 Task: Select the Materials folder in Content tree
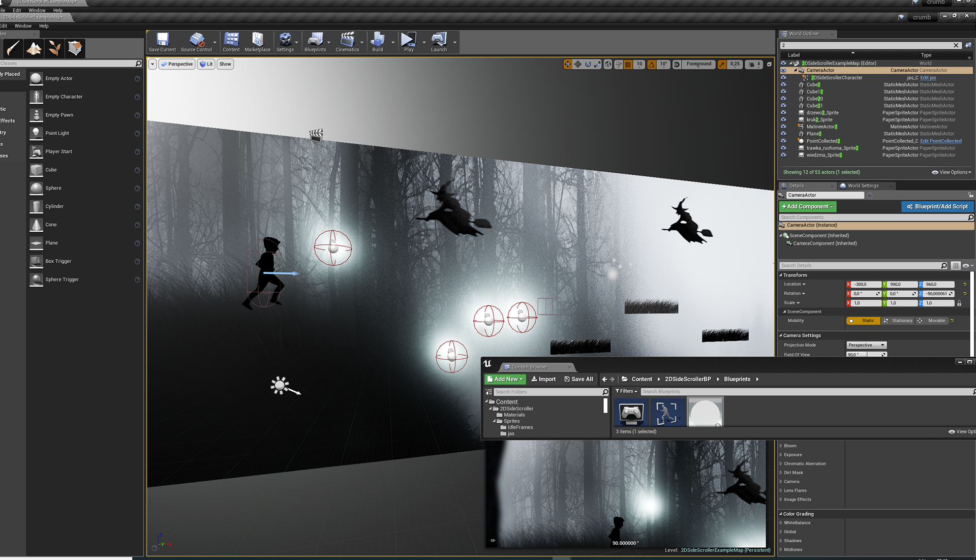click(x=514, y=415)
